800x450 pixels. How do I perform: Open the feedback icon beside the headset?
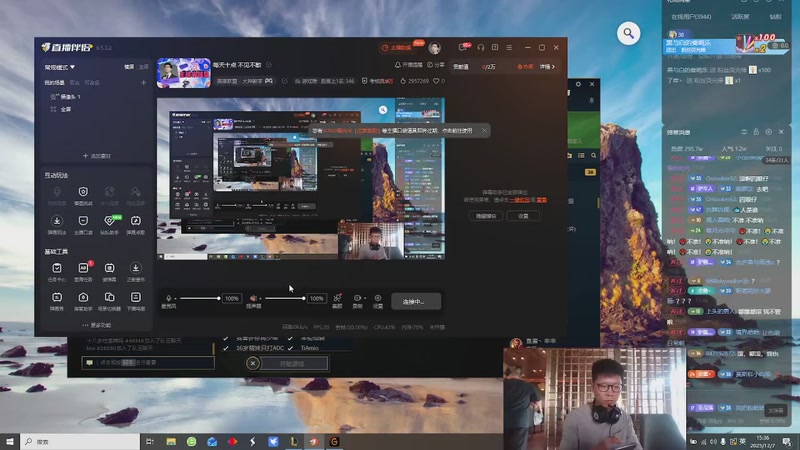point(495,47)
